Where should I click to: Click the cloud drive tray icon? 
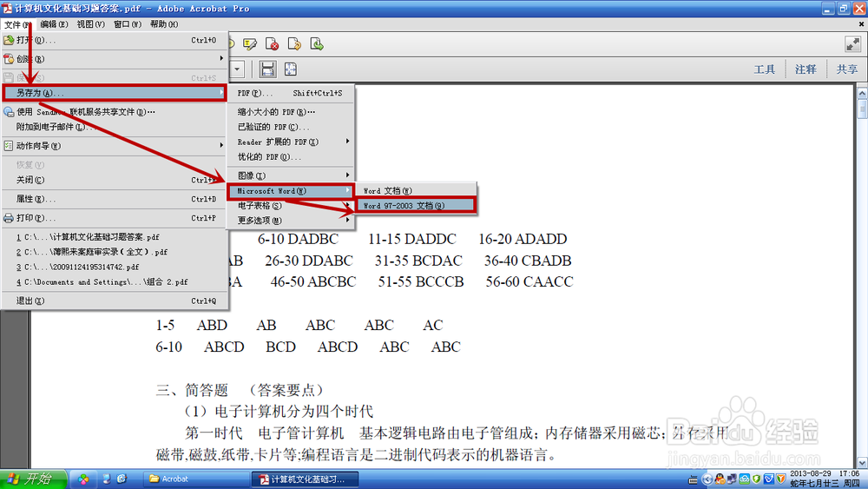pyautogui.click(x=744, y=479)
